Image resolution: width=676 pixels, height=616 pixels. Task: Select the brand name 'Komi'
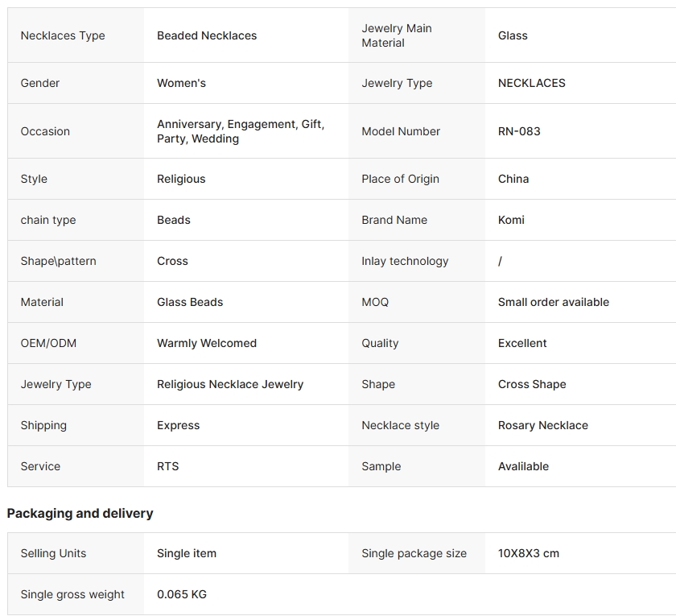511,220
